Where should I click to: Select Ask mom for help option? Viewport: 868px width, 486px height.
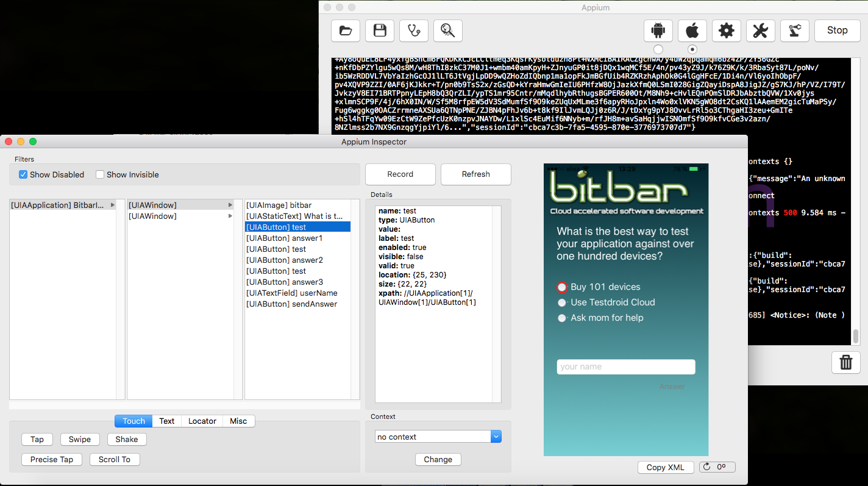[x=562, y=318]
